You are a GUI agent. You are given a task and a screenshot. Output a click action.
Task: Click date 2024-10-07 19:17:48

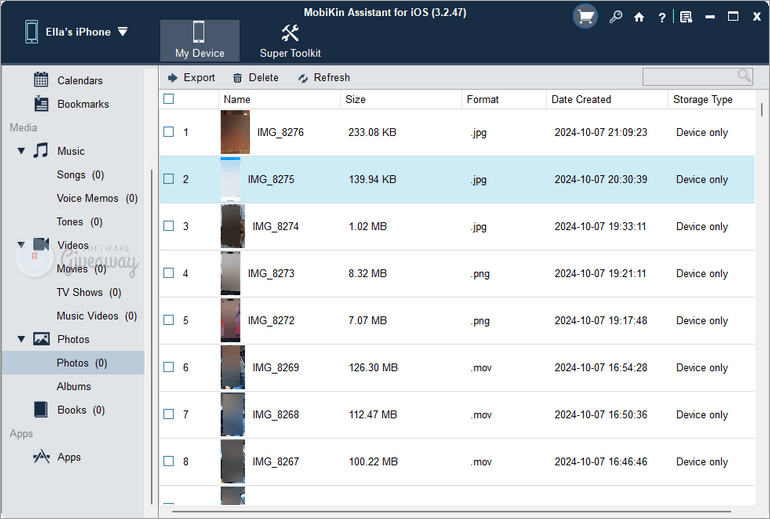[x=601, y=320]
